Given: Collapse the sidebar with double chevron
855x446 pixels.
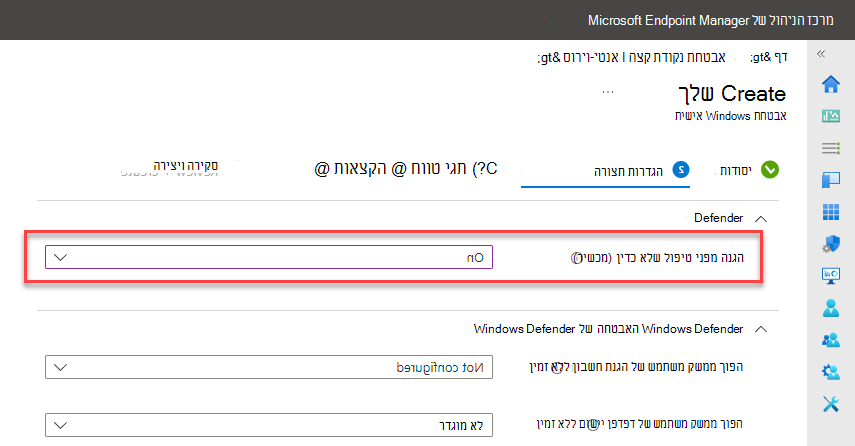Looking at the screenshot, I should pos(821,53).
